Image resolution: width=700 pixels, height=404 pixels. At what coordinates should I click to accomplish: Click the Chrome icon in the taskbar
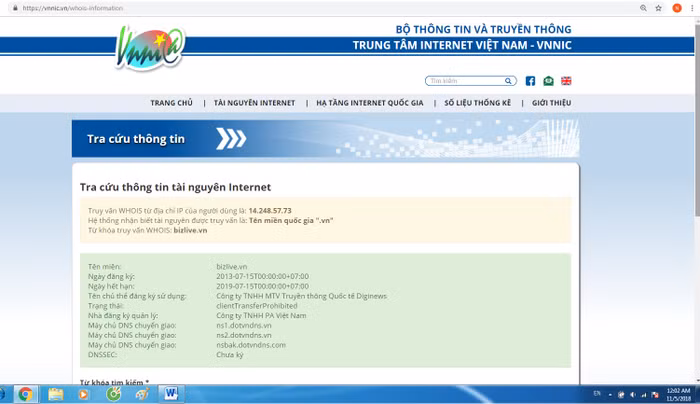(25, 394)
